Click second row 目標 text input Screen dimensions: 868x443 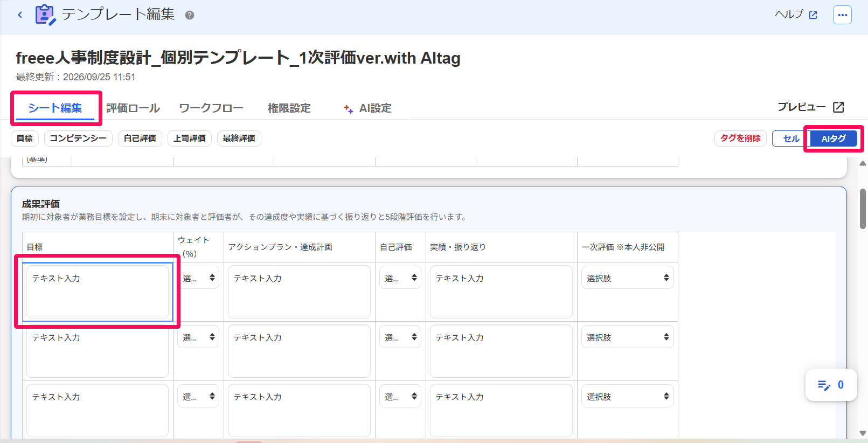click(98, 351)
